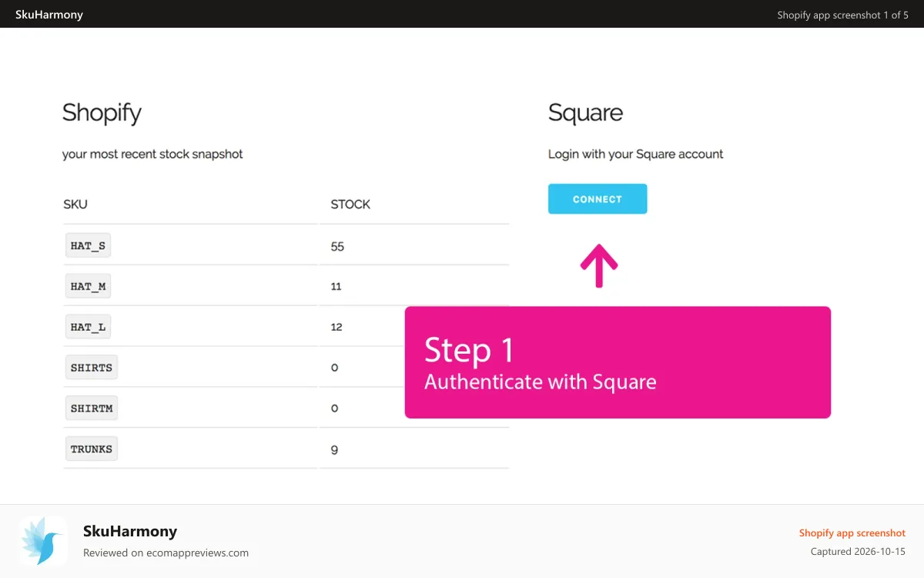924x578 pixels.
Task: Select the HAT_M SKU tag
Action: (x=88, y=286)
